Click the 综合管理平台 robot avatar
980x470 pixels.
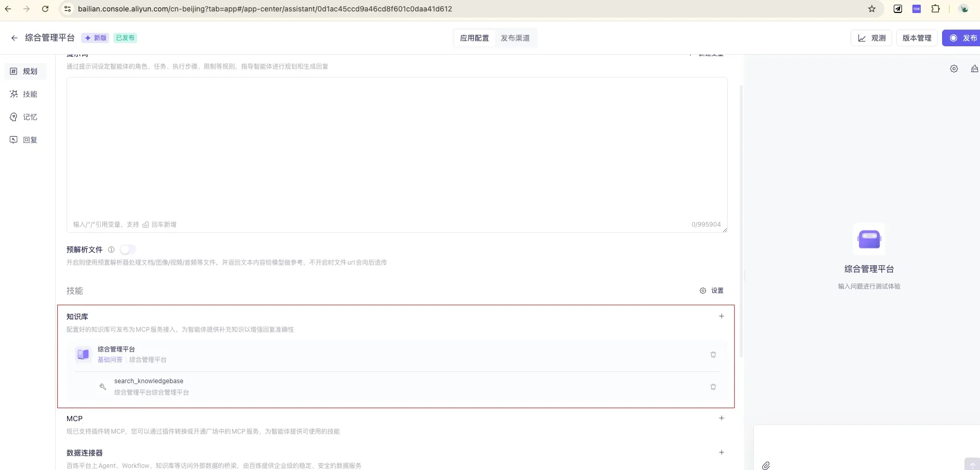[x=869, y=239]
